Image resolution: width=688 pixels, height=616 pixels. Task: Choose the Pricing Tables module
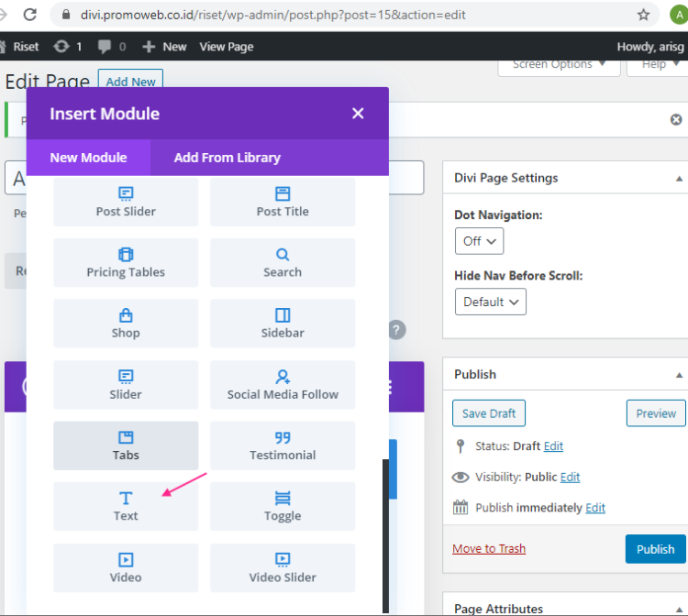[126, 262]
